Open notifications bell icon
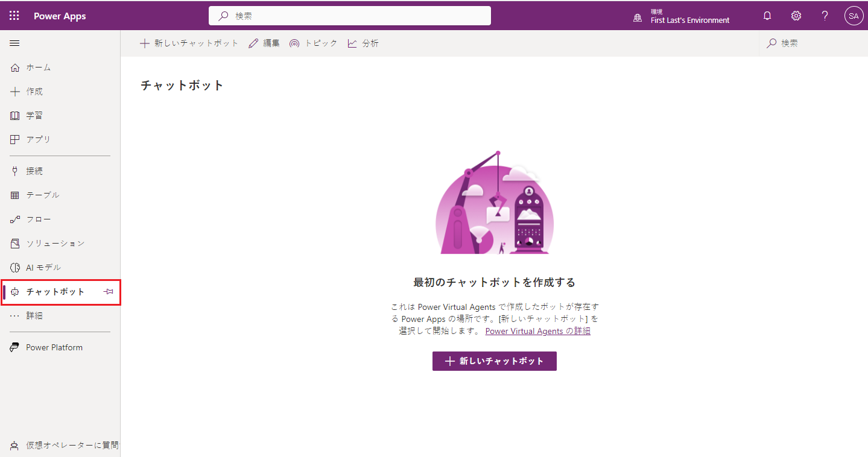The image size is (868, 457). pos(767,16)
